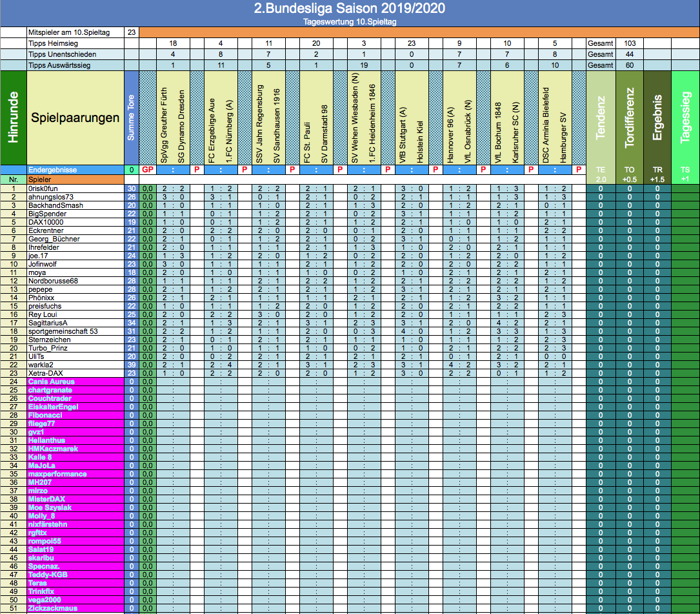Click inactive player 'Canis Aureus'
This screenshot has width=700, height=614.
pos(52,382)
